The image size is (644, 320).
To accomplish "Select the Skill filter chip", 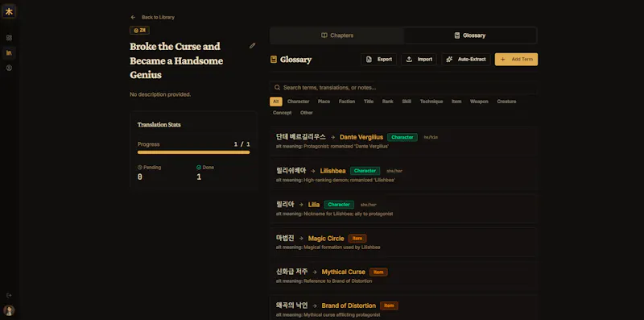I will 407,102.
